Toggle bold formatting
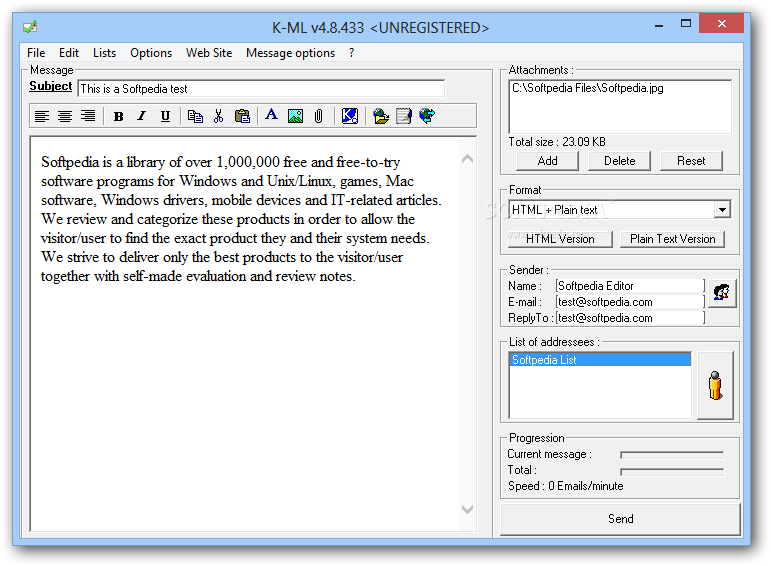 (119, 116)
